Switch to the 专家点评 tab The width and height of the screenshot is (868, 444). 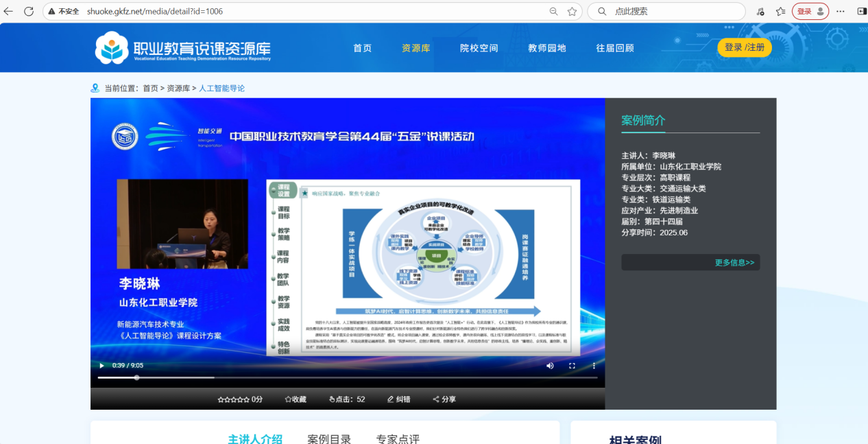coord(398,439)
